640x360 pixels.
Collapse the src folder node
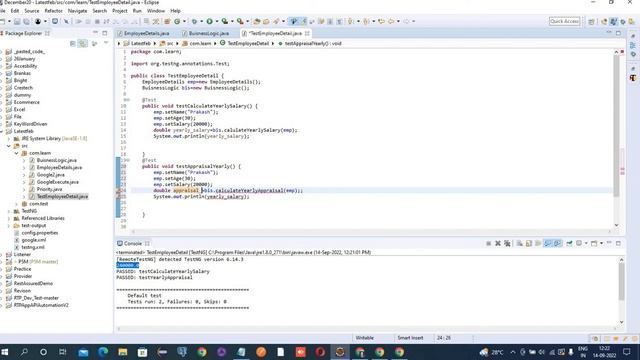[x=9, y=146]
